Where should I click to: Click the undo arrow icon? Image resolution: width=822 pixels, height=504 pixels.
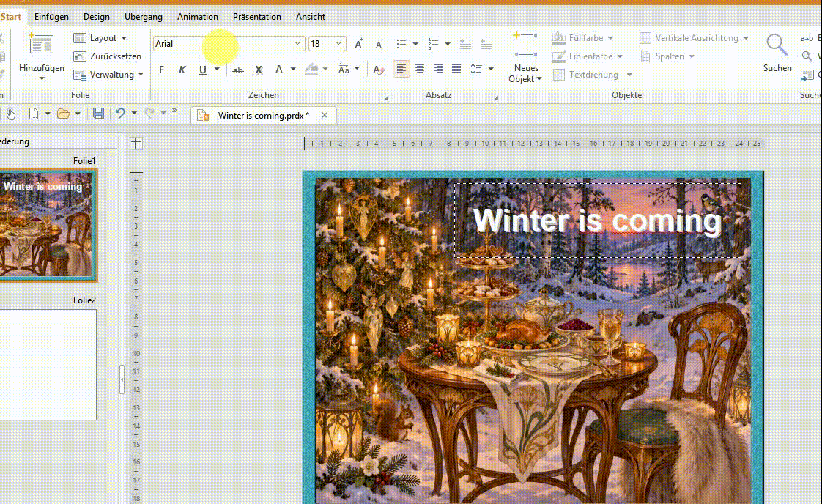(x=120, y=114)
